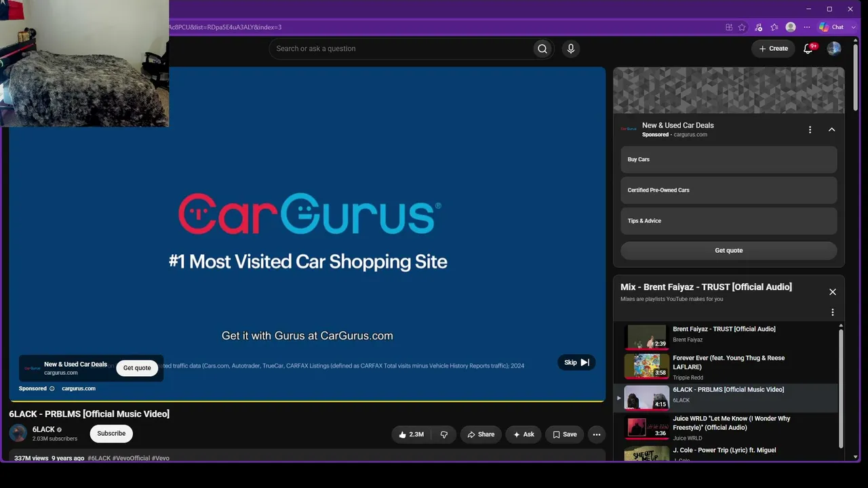Click the CarGurus logo in the ad panel
Image resolution: width=868 pixels, height=488 pixels.
tap(629, 129)
